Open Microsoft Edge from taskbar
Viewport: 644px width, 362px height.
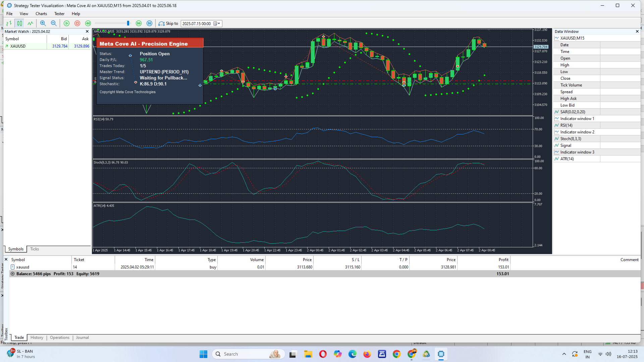click(x=352, y=354)
